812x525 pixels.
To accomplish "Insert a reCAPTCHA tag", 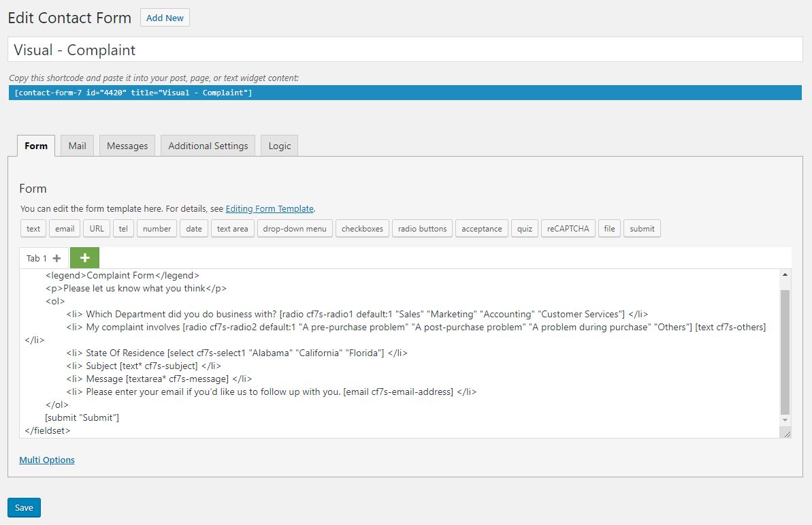I will (568, 229).
